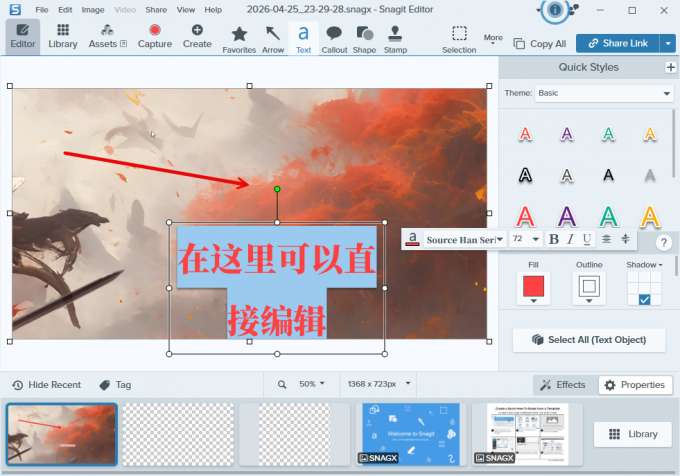Screen dimensions: 680x476
Task: Apply large green A quick style
Action: pyautogui.click(x=608, y=216)
